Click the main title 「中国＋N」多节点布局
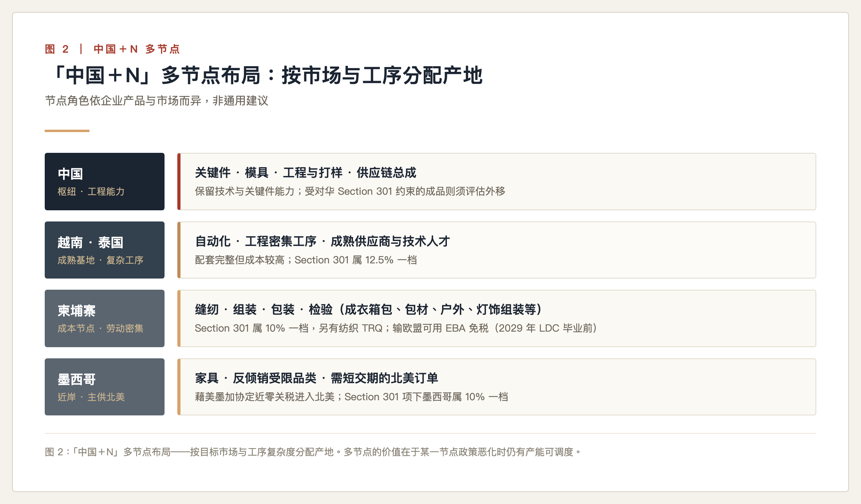Screen dimensions: 861x504 coord(267,75)
